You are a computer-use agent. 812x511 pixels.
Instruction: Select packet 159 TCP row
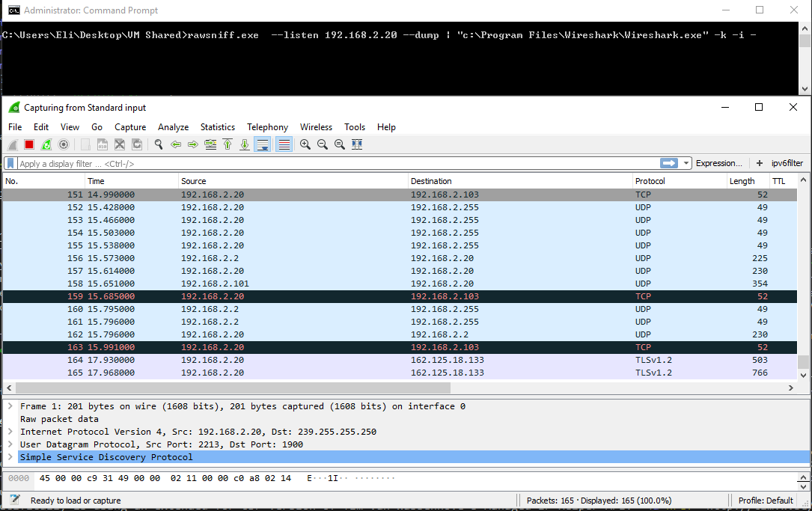click(400, 297)
